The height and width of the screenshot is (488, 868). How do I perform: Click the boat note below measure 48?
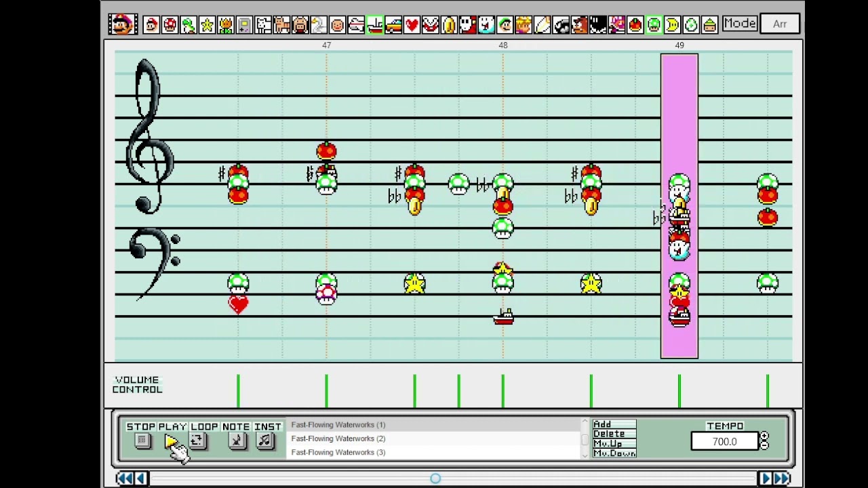coord(503,317)
